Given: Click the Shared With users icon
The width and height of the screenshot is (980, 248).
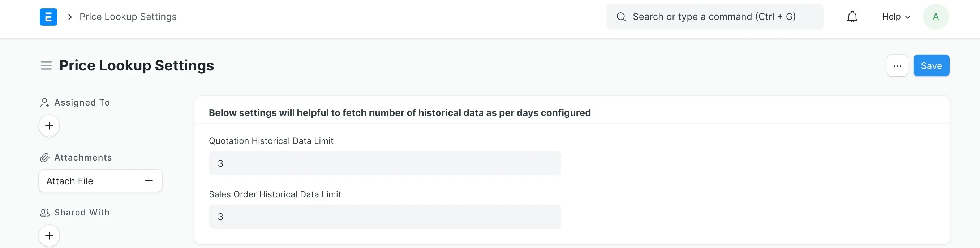Looking at the screenshot, I should pyautogui.click(x=44, y=213).
